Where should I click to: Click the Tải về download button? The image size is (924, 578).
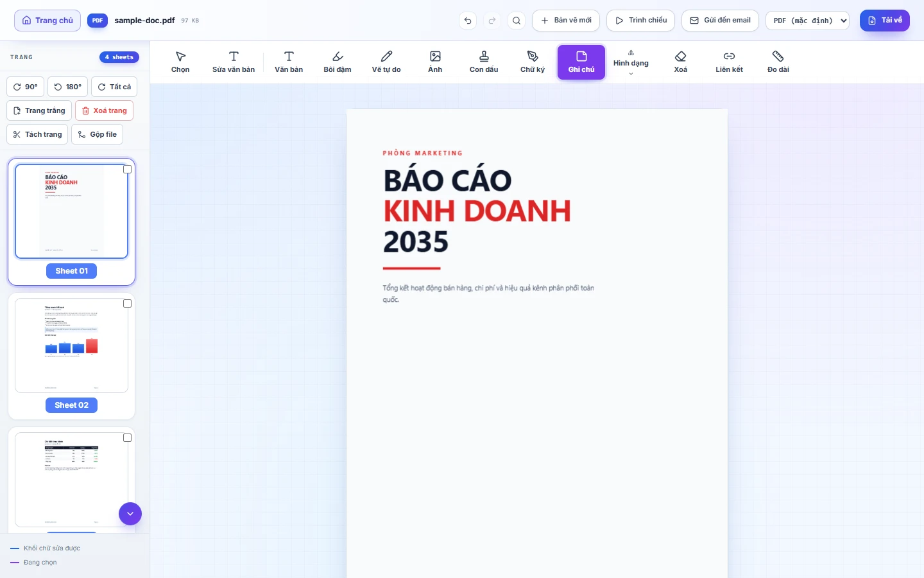click(885, 21)
